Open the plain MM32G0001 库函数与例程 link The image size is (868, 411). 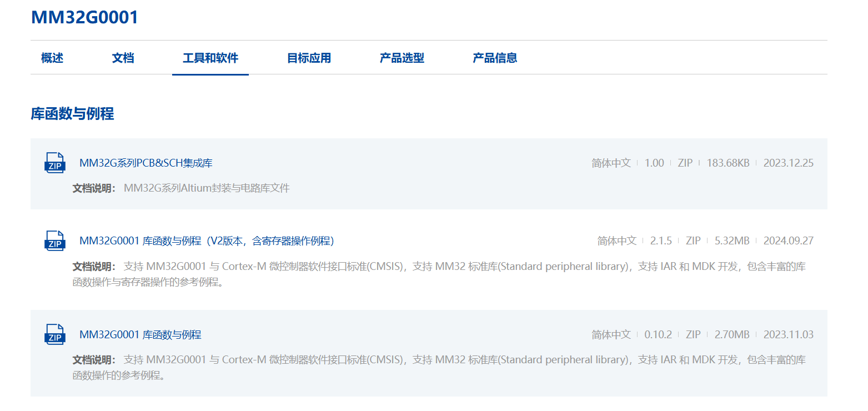pos(141,335)
